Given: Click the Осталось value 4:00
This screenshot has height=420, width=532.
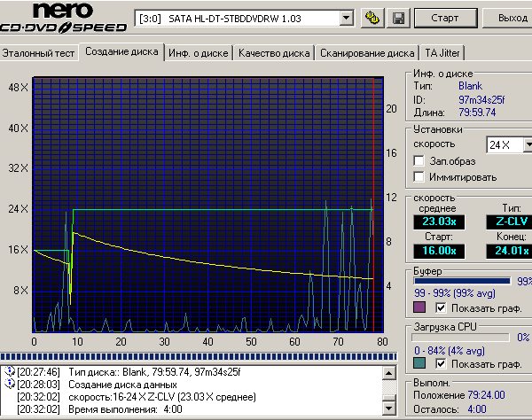Looking at the screenshot, I should pyautogui.click(x=477, y=409).
